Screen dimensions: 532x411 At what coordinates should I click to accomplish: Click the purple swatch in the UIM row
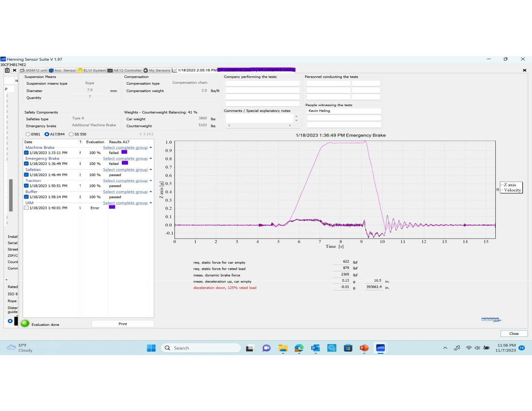pyautogui.click(x=112, y=207)
